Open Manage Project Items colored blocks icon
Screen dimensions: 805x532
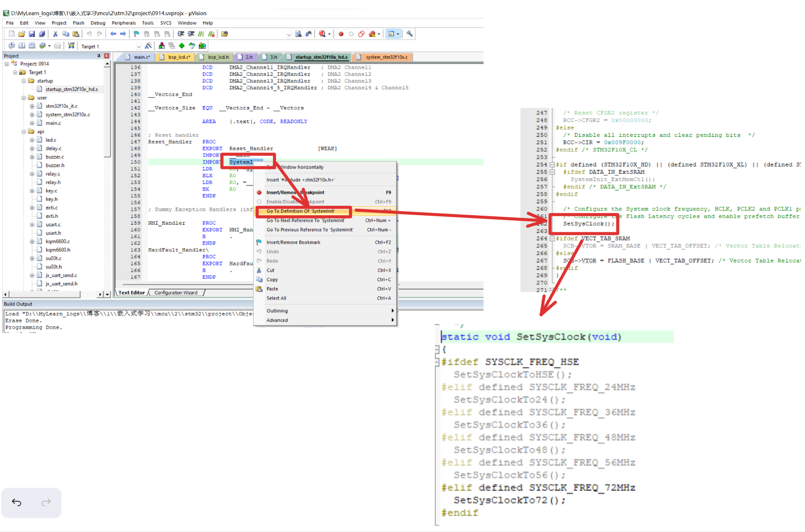[x=162, y=46]
